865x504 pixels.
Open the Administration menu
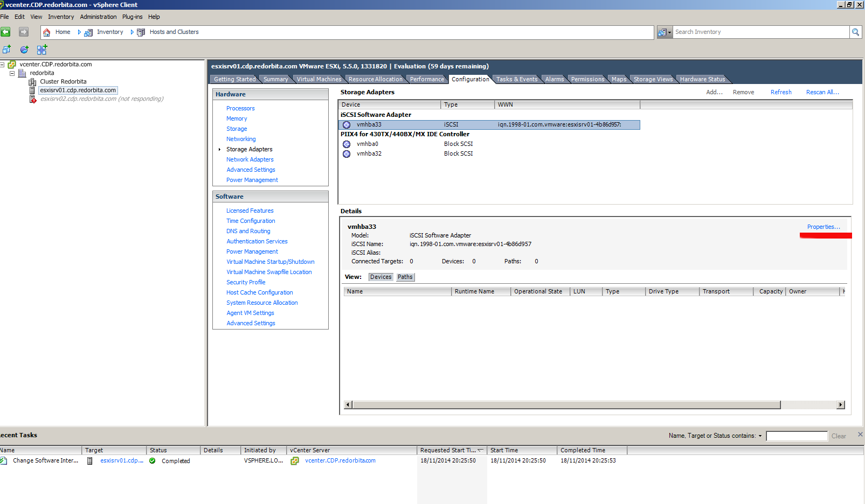(98, 17)
